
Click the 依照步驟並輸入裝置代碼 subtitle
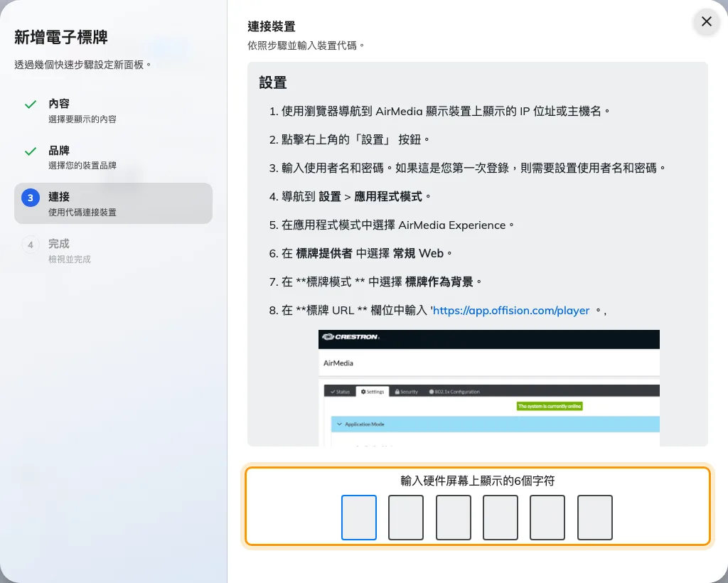(x=306, y=46)
